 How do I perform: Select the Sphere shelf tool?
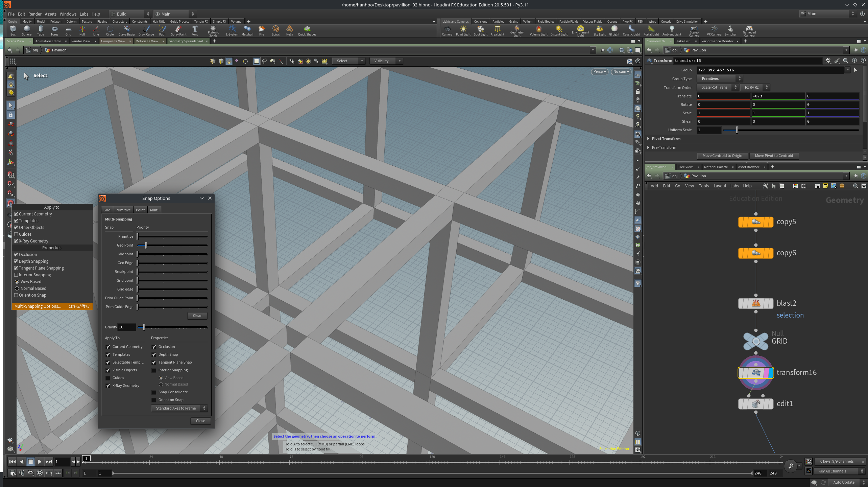click(27, 30)
